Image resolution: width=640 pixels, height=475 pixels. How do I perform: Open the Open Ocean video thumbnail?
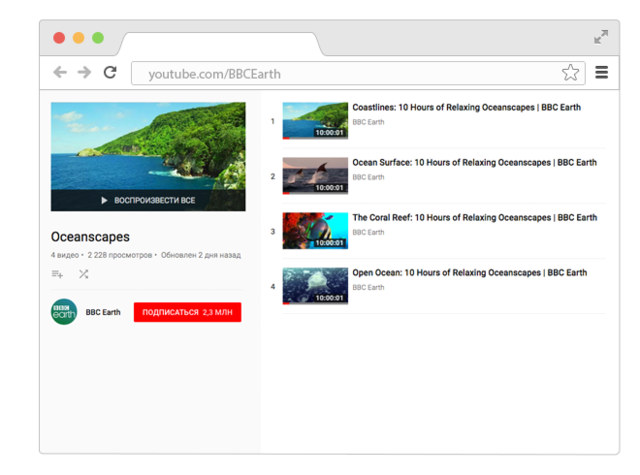pyautogui.click(x=315, y=285)
